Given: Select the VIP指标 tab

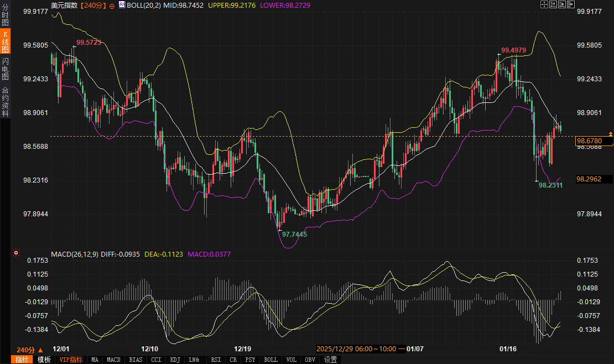Looking at the screenshot, I should pos(71,360).
